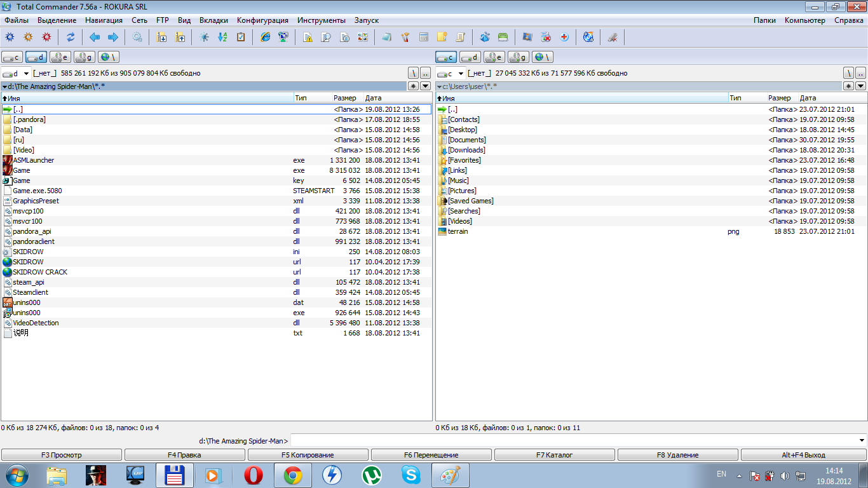Open the Справка menu
This screenshot has width=868, height=488.
(x=849, y=20)
